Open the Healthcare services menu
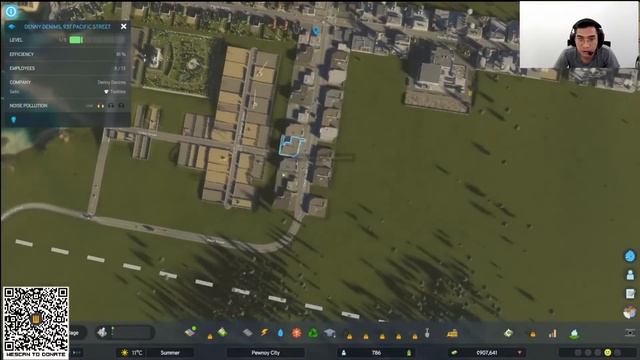The width and height of the screenshot is (640, 360). (x=296, y=333)
